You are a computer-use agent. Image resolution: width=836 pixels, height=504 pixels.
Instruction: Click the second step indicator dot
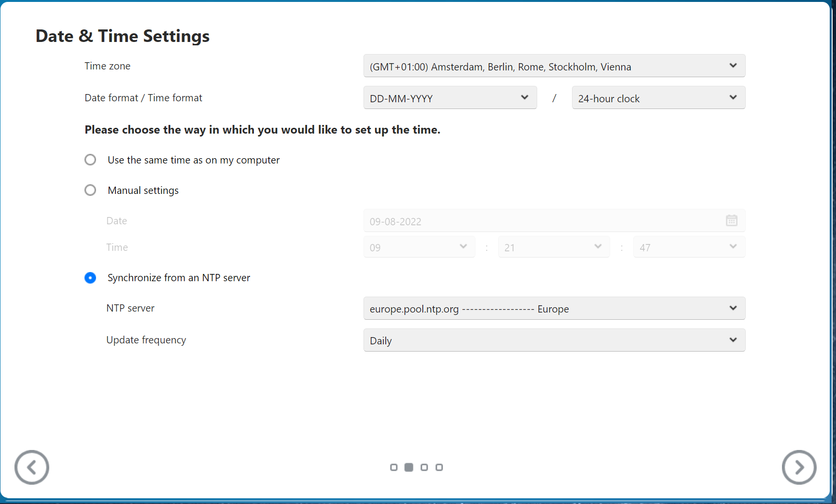coord(409,467)
